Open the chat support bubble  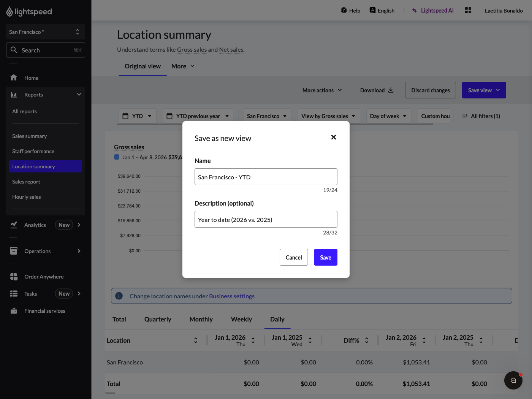tap(513, 380)
